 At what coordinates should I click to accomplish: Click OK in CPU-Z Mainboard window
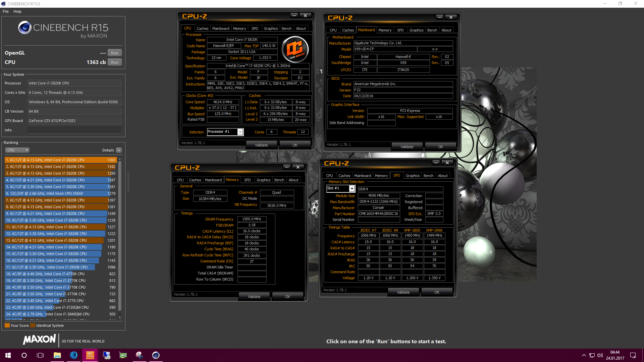pyautogui.click(x=440, y=147)
